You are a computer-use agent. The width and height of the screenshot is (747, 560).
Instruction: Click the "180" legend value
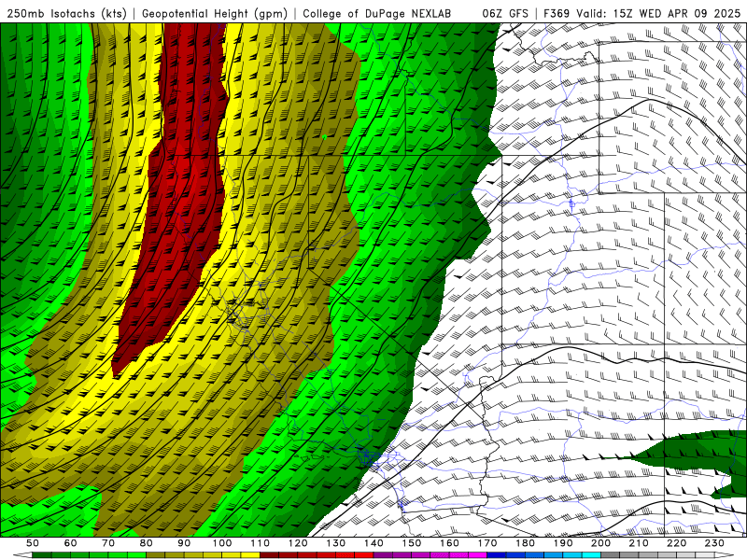pyautogui.click(x=525, y=543)
